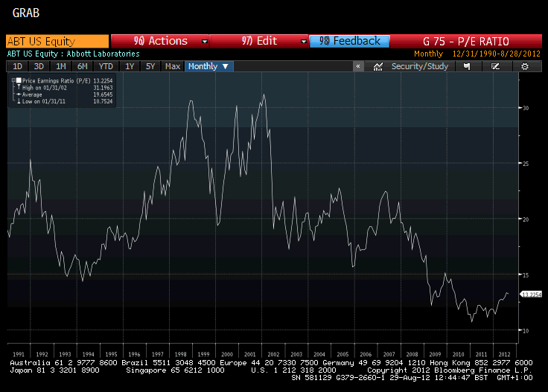Click the Average marker icon in legend
548x392 pixels.
coord(19,94)
